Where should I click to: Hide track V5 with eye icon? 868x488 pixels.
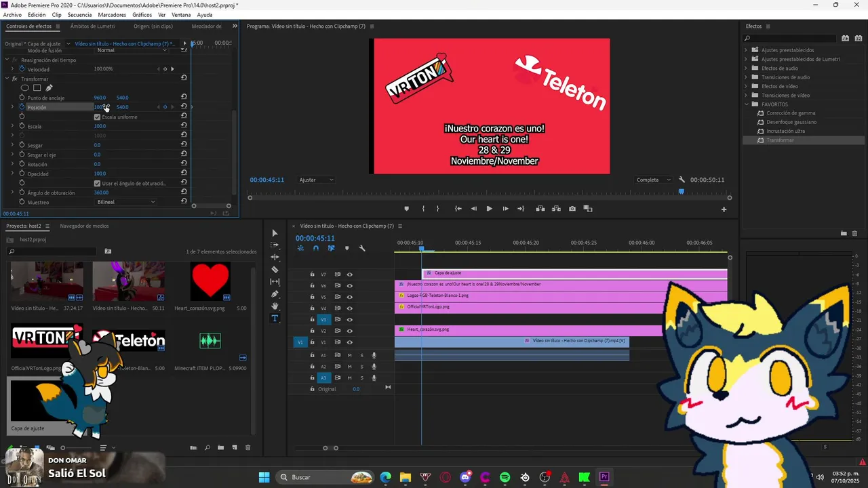coord(350,297)
